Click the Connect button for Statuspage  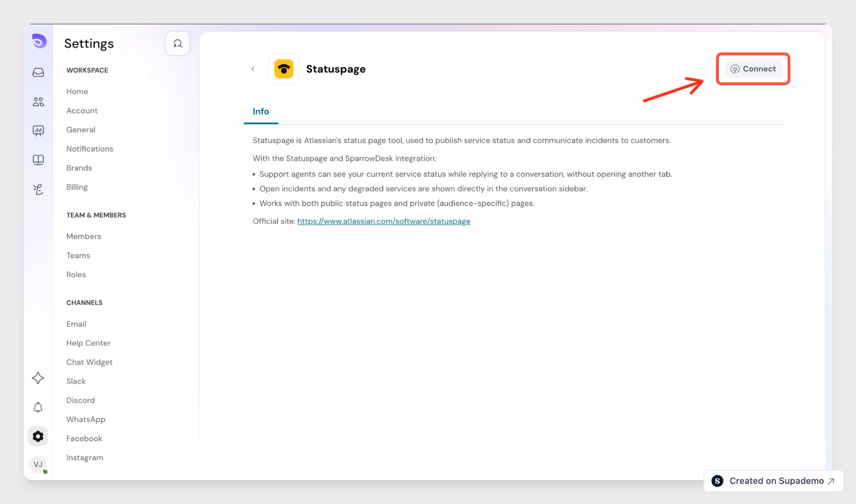click(x=753, y=69)
